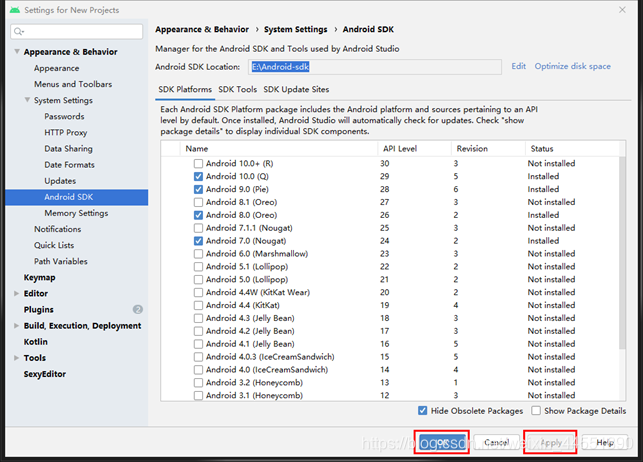This screenshot has width=643, height=462.
Task: Select the Android SDK tree item
Action: tap(77, 197)
